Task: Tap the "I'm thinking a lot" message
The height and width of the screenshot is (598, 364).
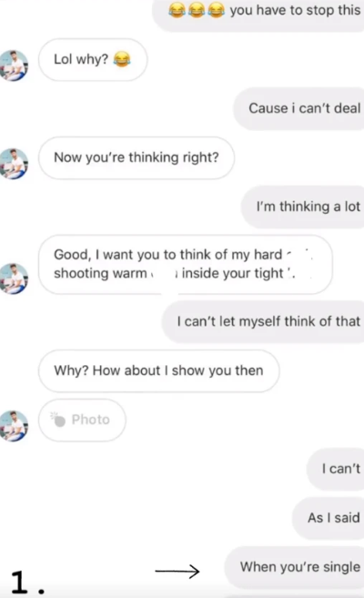Action: [x=303, y=207]
